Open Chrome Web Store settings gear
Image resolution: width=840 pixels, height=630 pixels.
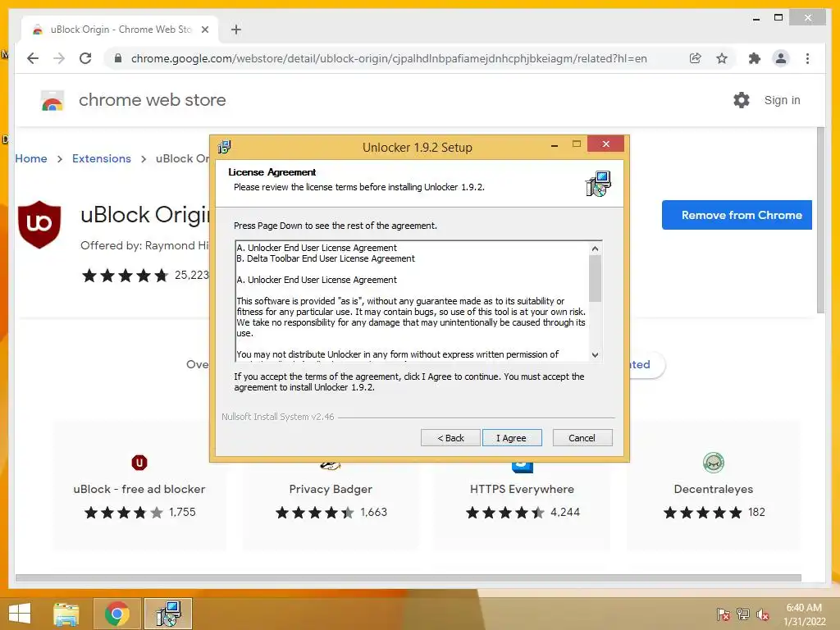pyautogui.click(x=742, y=100)
